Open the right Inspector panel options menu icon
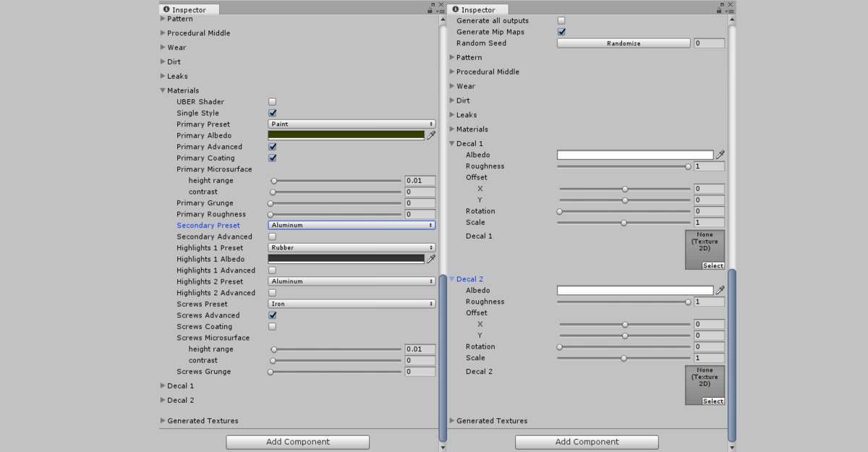Screen dimensions: 868x452 730,10
